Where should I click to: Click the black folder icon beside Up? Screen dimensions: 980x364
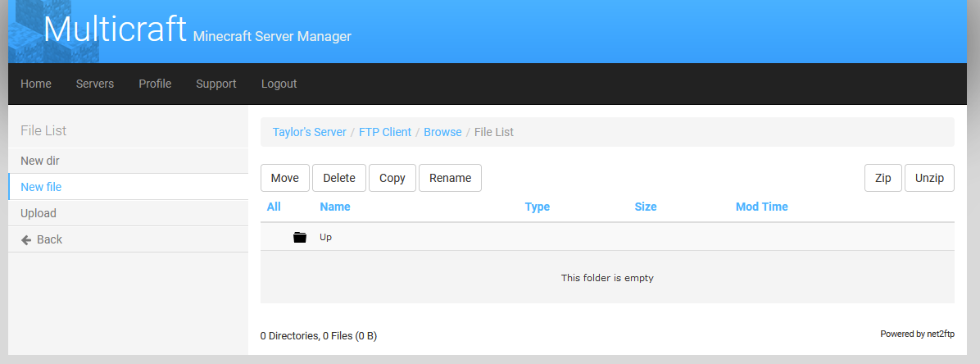pos(300,237)
